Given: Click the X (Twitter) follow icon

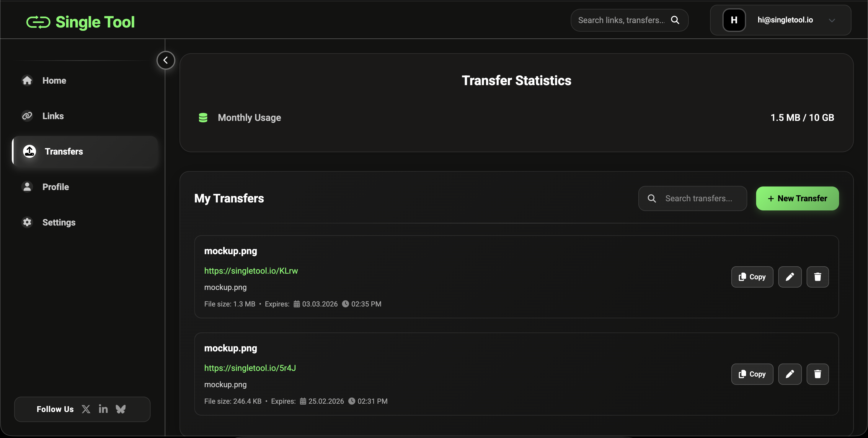Looking at the screenshot, I should click(x=86, y=409).
